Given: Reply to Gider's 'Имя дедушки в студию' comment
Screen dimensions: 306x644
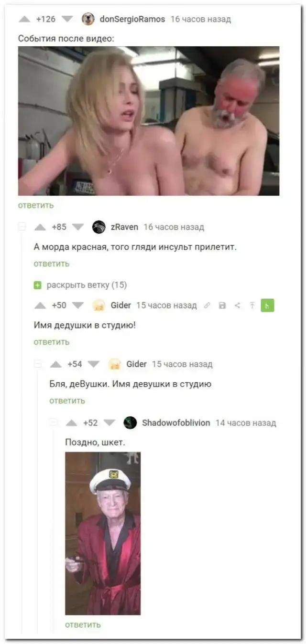Looking at the screenshot, I should [x=52, y=342].
